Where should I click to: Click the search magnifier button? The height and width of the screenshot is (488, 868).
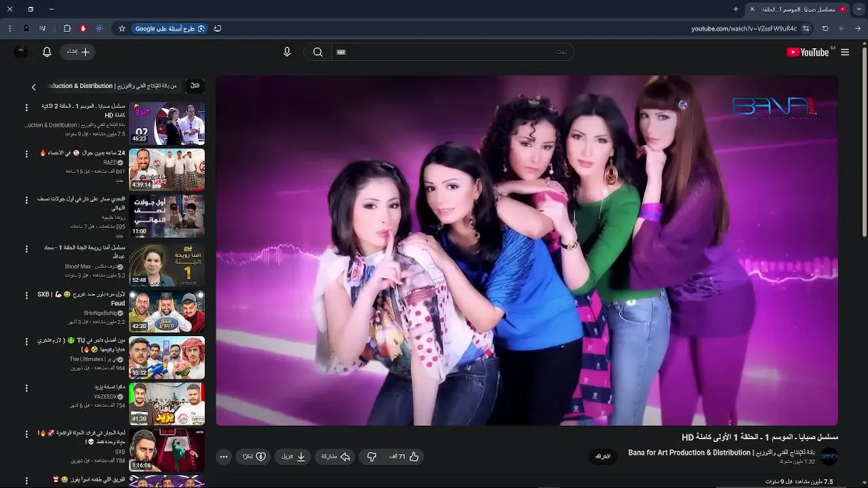(x=317, y=52)
